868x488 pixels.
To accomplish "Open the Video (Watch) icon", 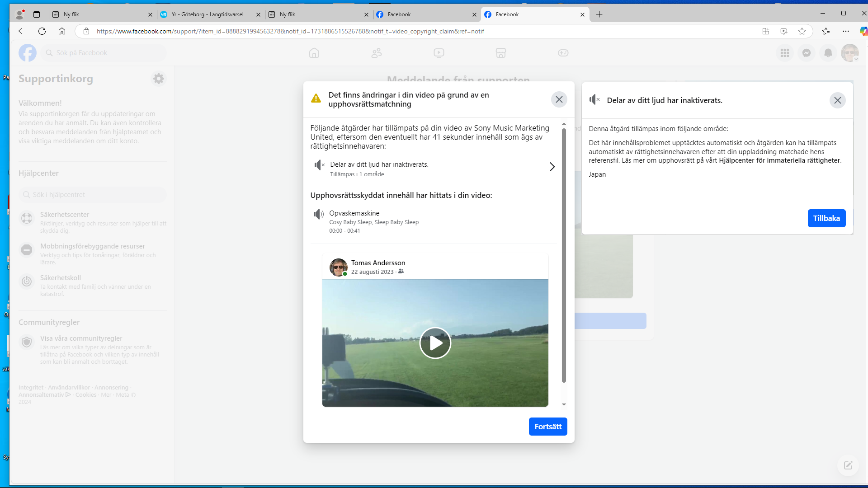I will (x=439, y=53).
